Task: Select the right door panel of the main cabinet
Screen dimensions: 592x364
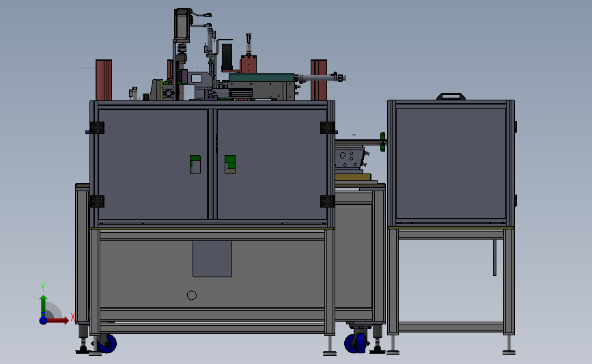Action: 272,165
